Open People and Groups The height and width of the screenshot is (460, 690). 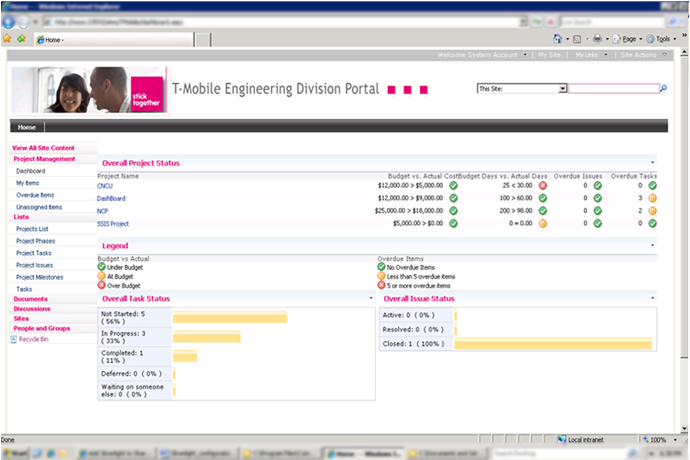(x=41, y=328)
